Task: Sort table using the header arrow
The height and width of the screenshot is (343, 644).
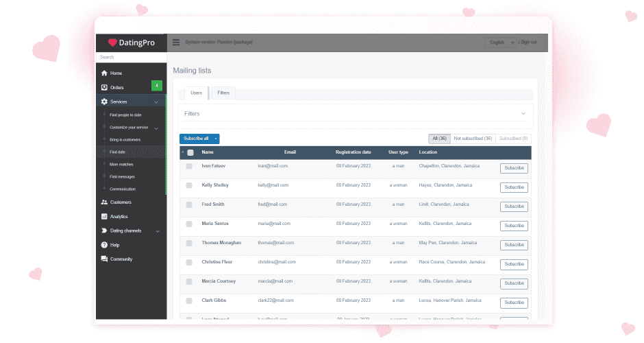Action: pos(183,152)
